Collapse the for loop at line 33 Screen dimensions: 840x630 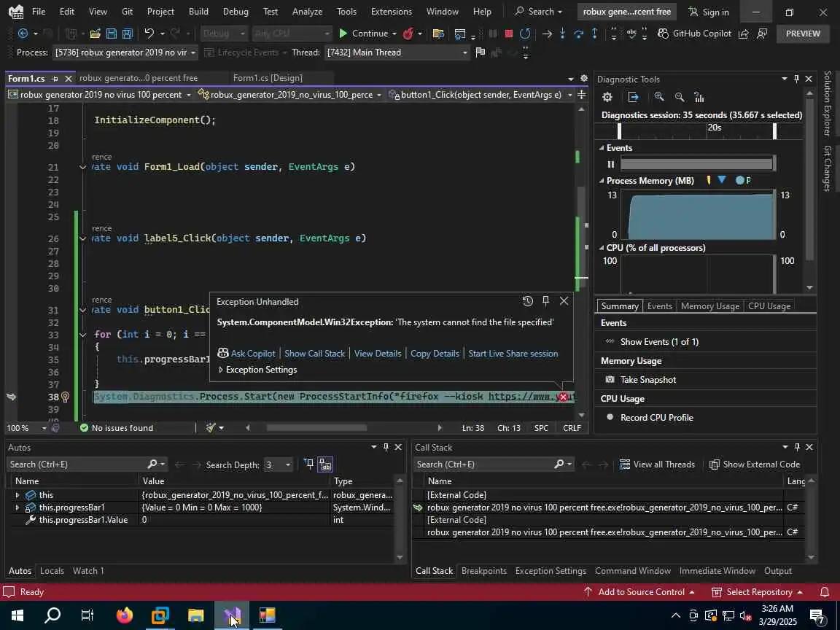pos(82,335)
